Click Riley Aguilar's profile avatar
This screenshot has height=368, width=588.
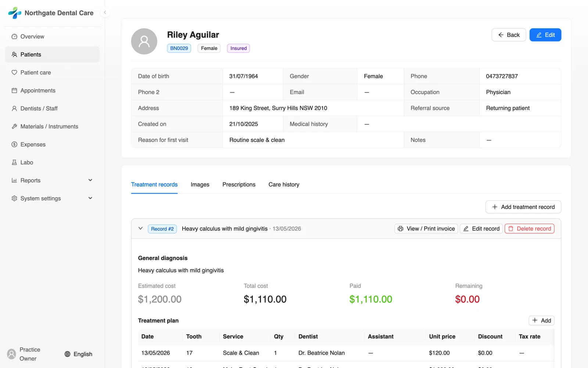(x=144, y=41)
